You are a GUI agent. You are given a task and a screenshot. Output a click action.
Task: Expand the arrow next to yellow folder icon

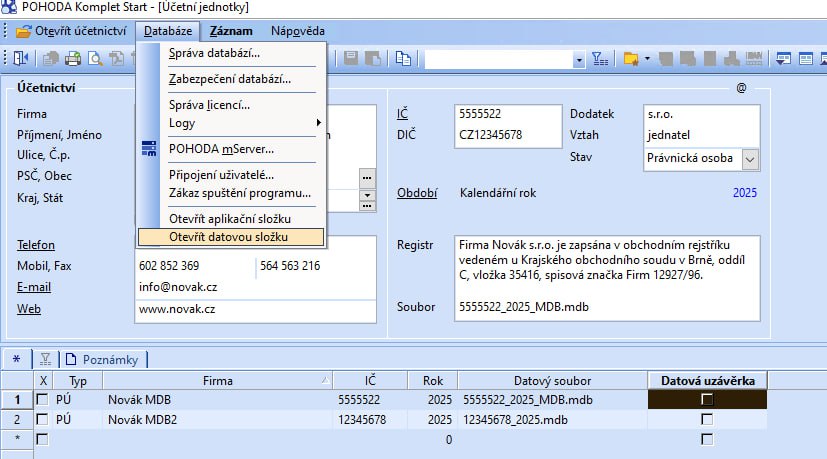[x=647, y=59]
